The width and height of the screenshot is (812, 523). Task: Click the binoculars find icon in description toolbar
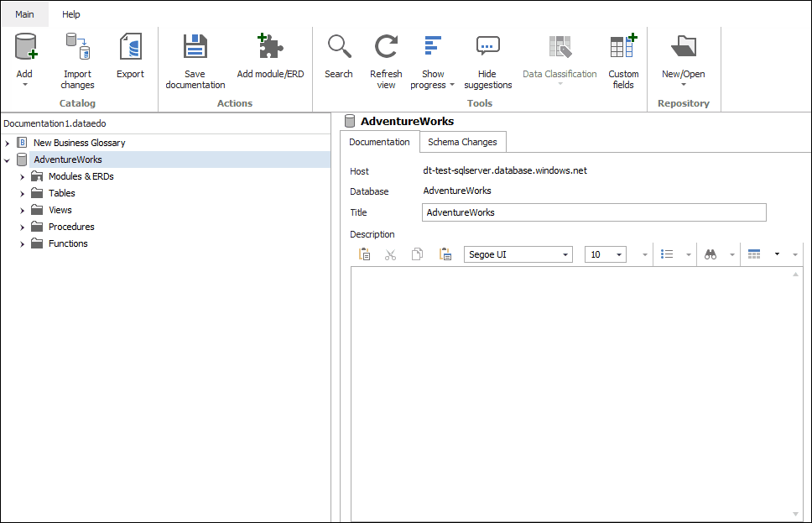[x=710, y=254]
